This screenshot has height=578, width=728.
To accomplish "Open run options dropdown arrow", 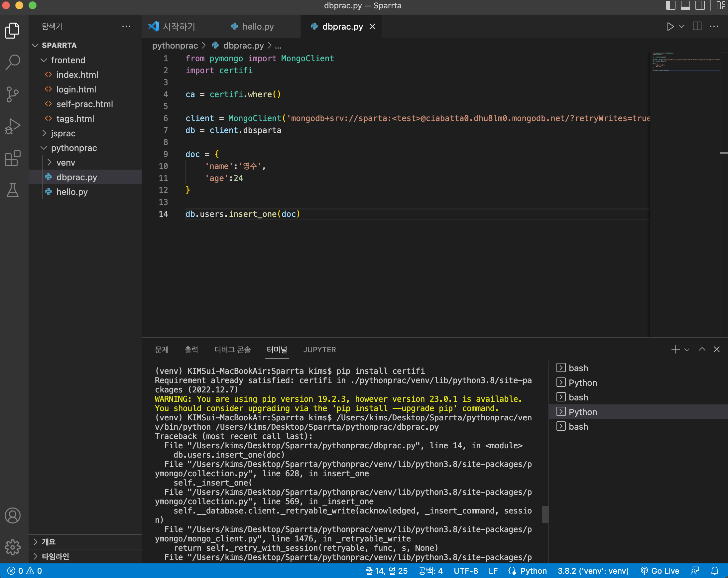I will [681, 27].
